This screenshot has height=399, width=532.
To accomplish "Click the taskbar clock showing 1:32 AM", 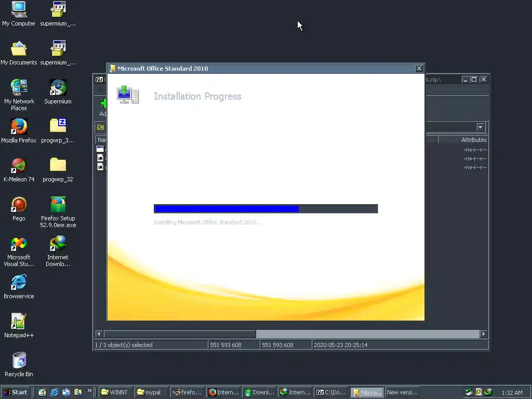I will click(x=512, y=393).
